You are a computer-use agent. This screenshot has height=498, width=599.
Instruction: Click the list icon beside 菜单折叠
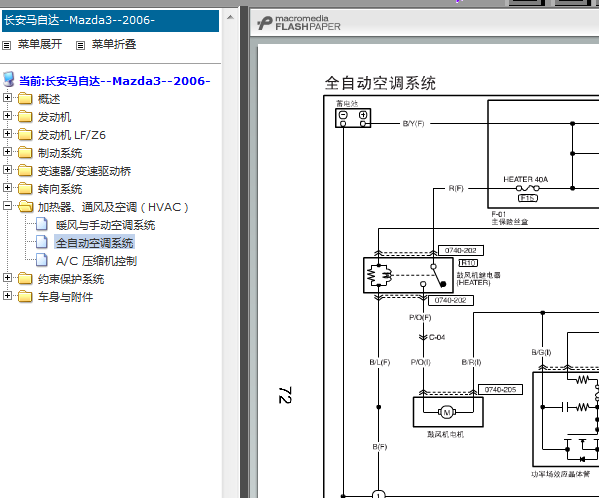80,45
